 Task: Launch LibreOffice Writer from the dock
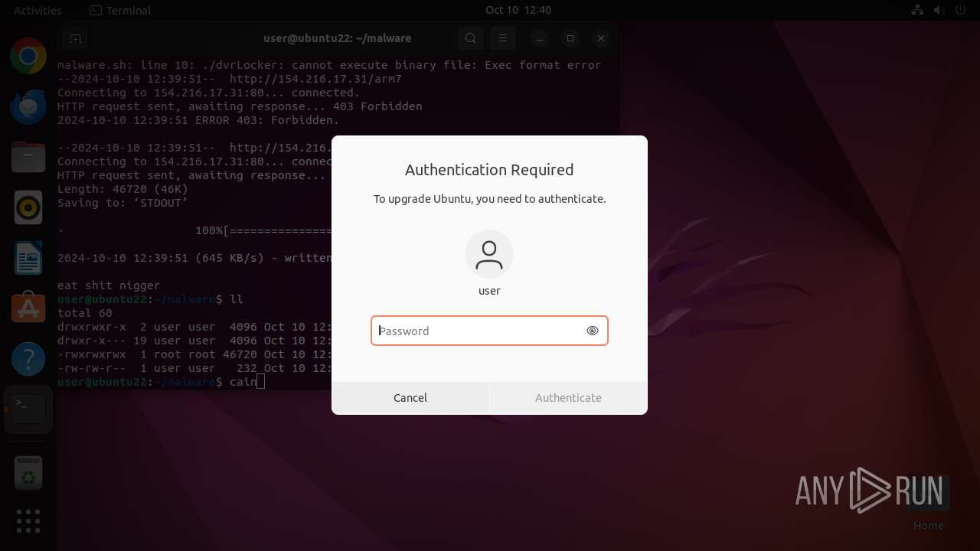tap(28, 258)
